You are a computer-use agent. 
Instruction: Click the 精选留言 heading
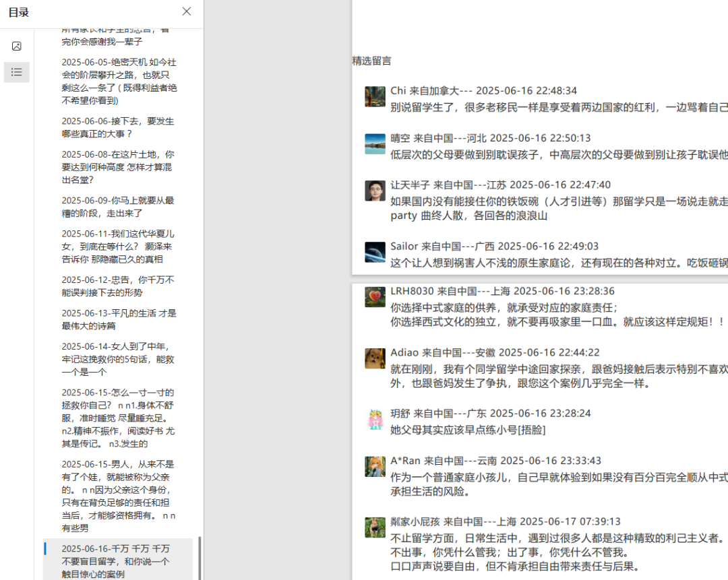tap(371, 61)
